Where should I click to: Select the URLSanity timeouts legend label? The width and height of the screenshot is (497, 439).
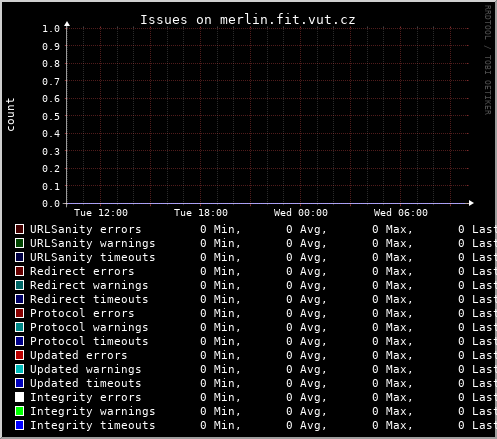93,257
